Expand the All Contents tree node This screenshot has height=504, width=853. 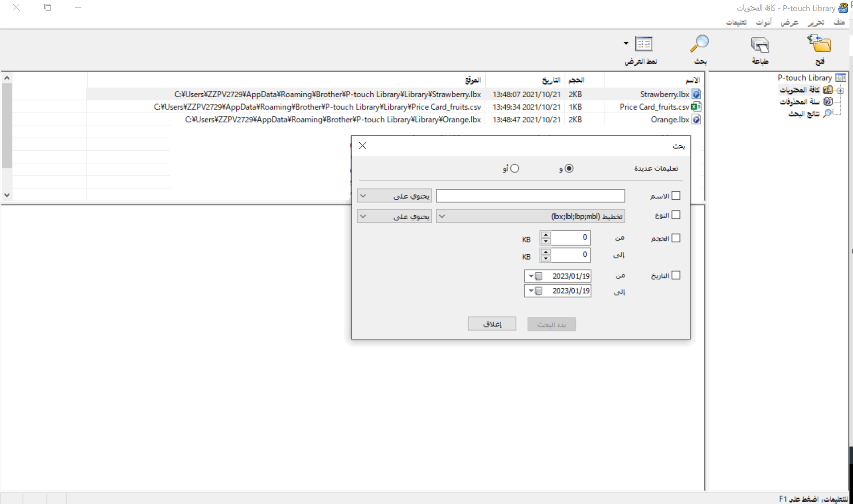[x=840, y=90]
